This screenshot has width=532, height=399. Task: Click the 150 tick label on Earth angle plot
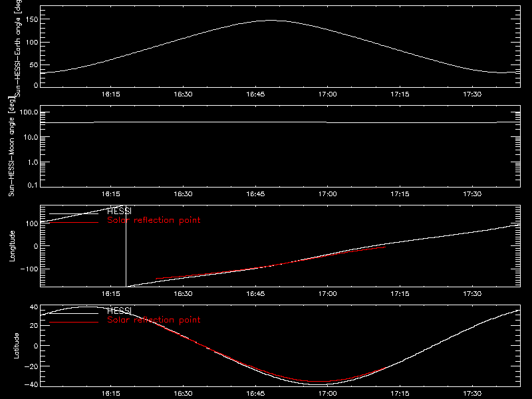[x=32, y=19]
